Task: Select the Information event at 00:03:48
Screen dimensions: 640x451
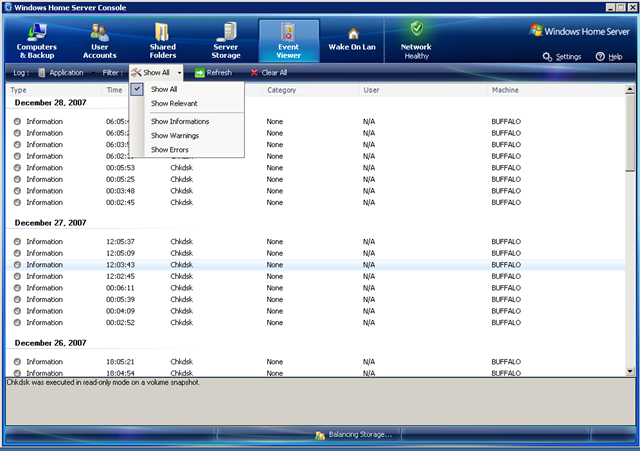Action: (315, 191)
